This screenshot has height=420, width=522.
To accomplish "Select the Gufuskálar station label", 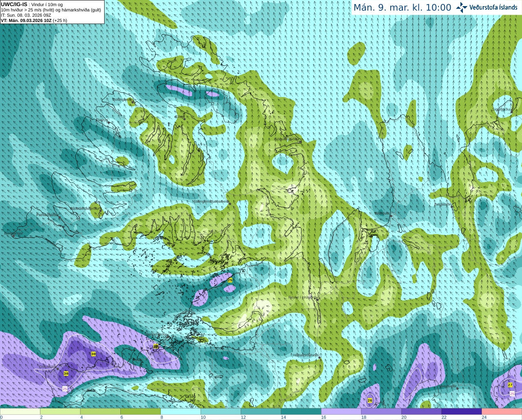I will pos(48,366).
